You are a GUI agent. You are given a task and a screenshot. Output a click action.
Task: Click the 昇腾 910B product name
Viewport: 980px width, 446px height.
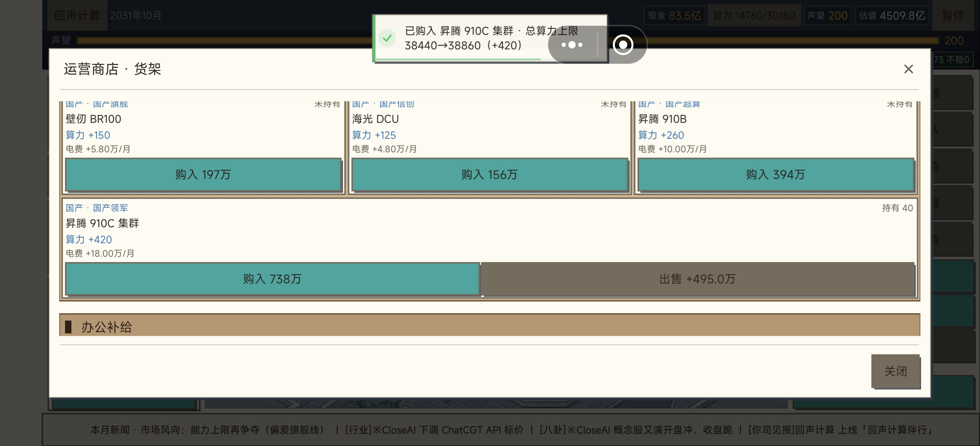click(662, 119)
